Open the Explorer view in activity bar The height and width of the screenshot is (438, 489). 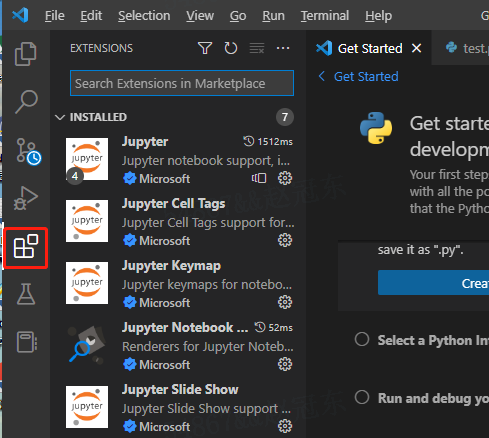[x=26, y=54]
